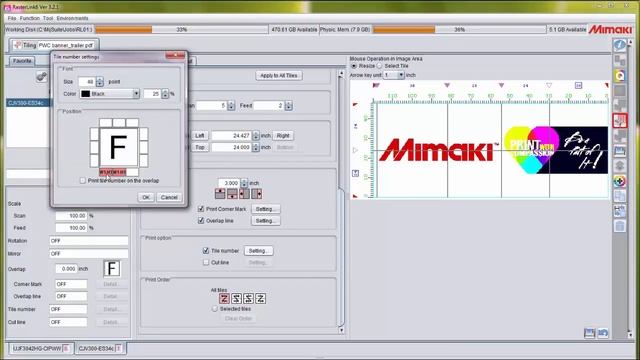Open the Environments menu
Viewport: 640px width, 360px height.
pyautogui.click(x=72, y=18)
